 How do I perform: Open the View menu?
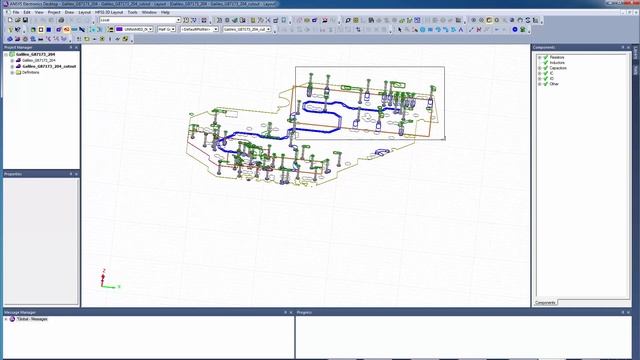coord(39,12)
